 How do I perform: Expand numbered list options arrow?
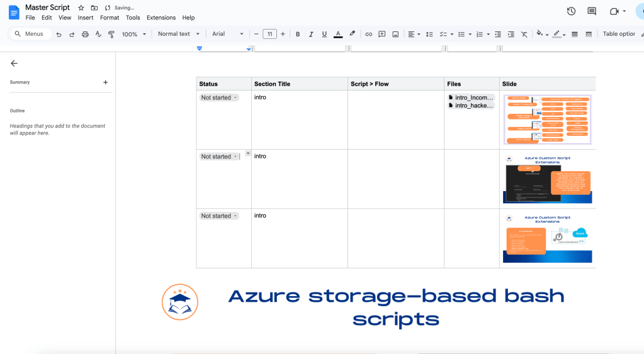(488, 35)
